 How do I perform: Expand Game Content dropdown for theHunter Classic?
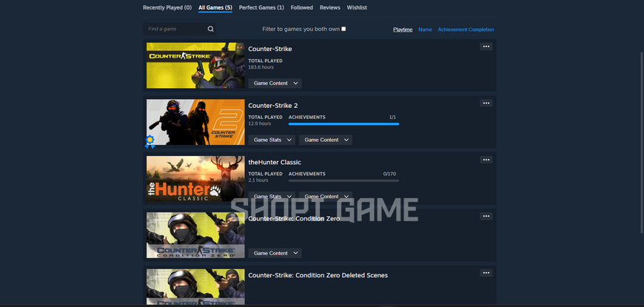[326, 197]
